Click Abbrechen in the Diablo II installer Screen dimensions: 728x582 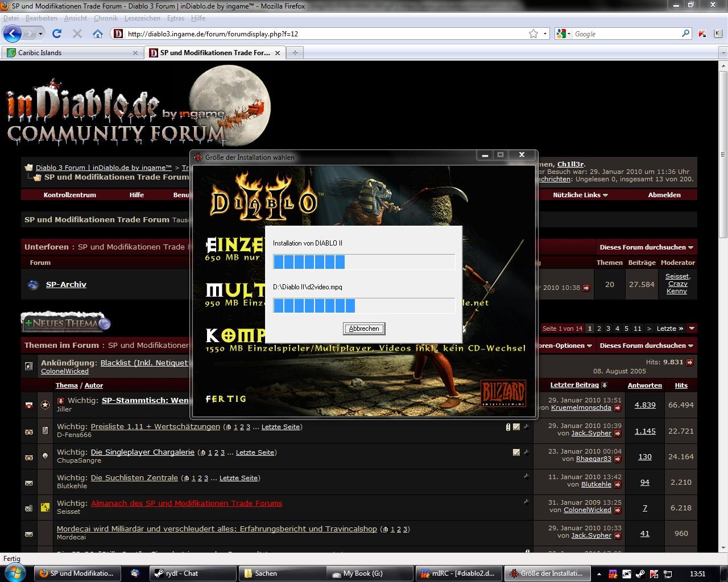click(364, 329)
